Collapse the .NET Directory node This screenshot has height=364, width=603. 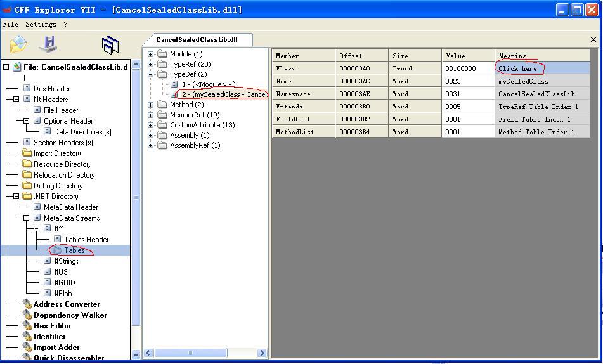coord(16,196)
